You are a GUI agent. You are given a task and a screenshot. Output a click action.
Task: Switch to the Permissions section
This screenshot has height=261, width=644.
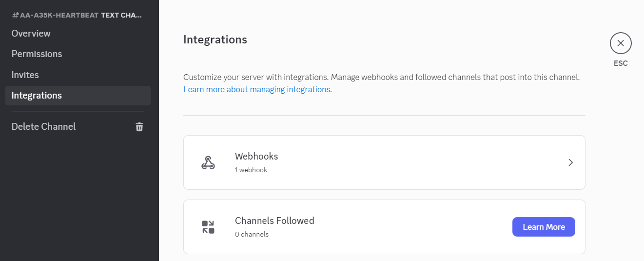37,54
